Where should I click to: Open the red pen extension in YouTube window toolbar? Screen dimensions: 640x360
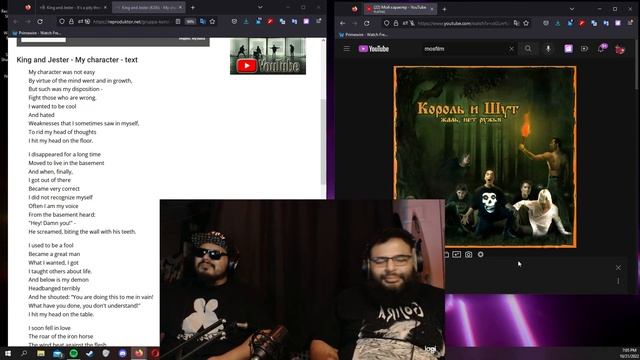pos(582,23)
